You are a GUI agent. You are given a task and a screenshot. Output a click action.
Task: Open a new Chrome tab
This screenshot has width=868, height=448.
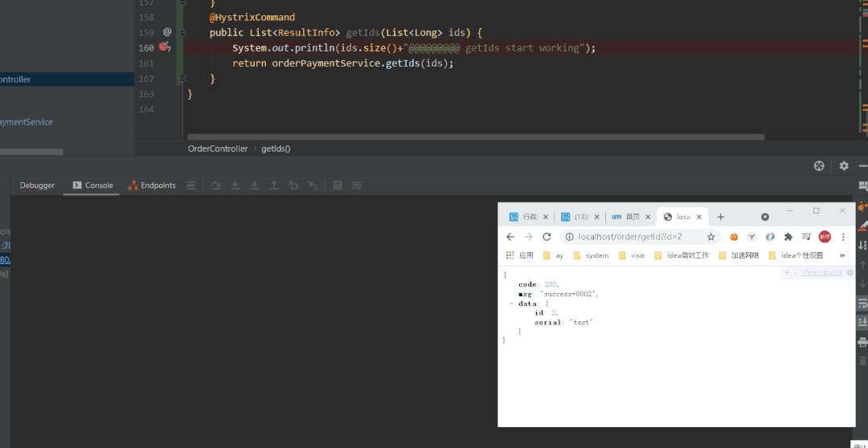click(x=720, y=217)
